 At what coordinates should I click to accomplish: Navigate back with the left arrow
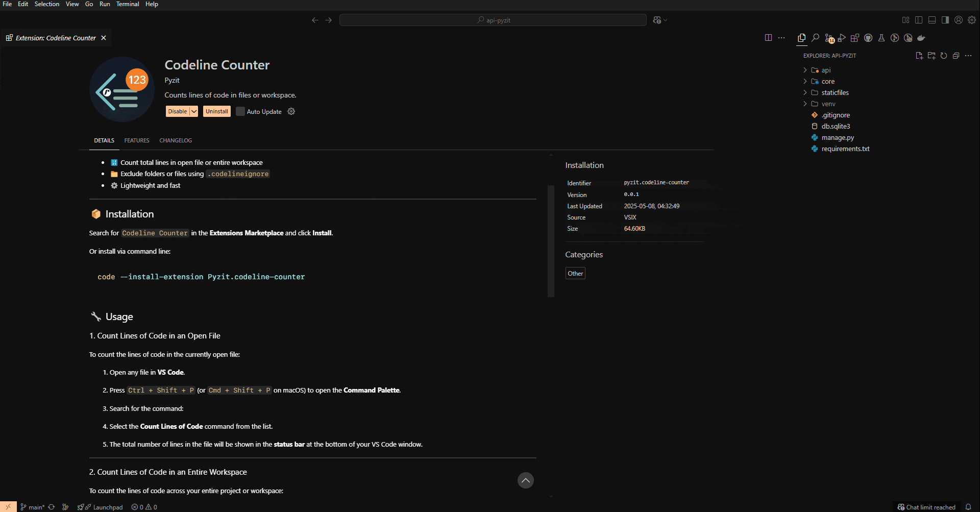pyautogui.click(x=315, y=20)
